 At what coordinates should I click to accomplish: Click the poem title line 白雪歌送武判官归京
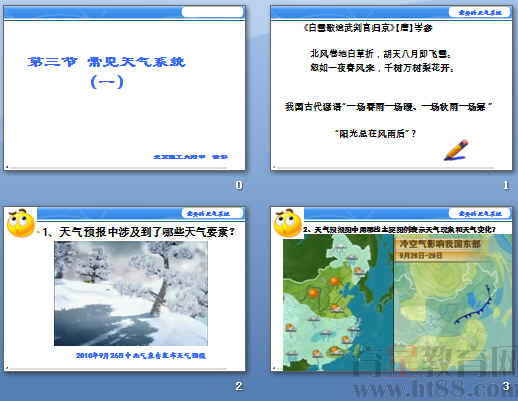point(368,28)
